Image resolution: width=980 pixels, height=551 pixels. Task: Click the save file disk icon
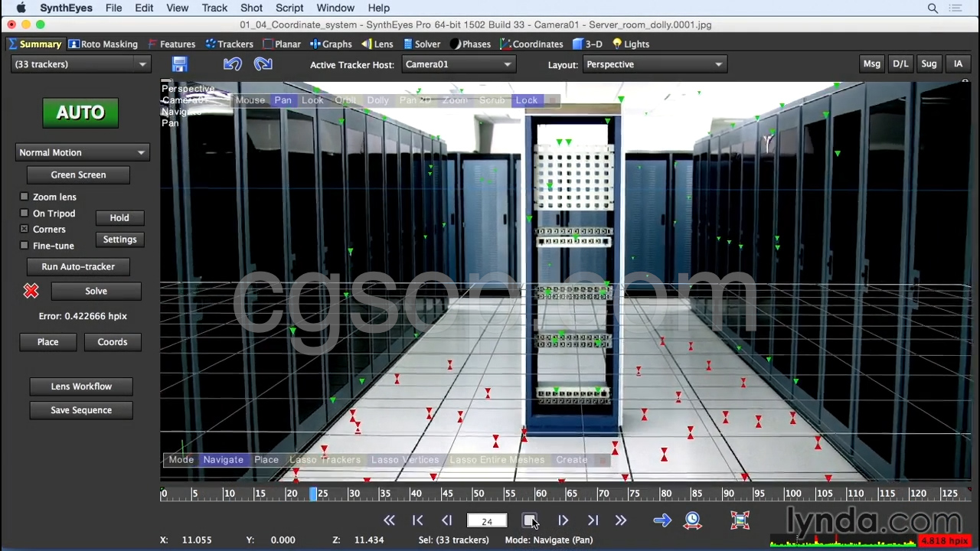(179, 64)
